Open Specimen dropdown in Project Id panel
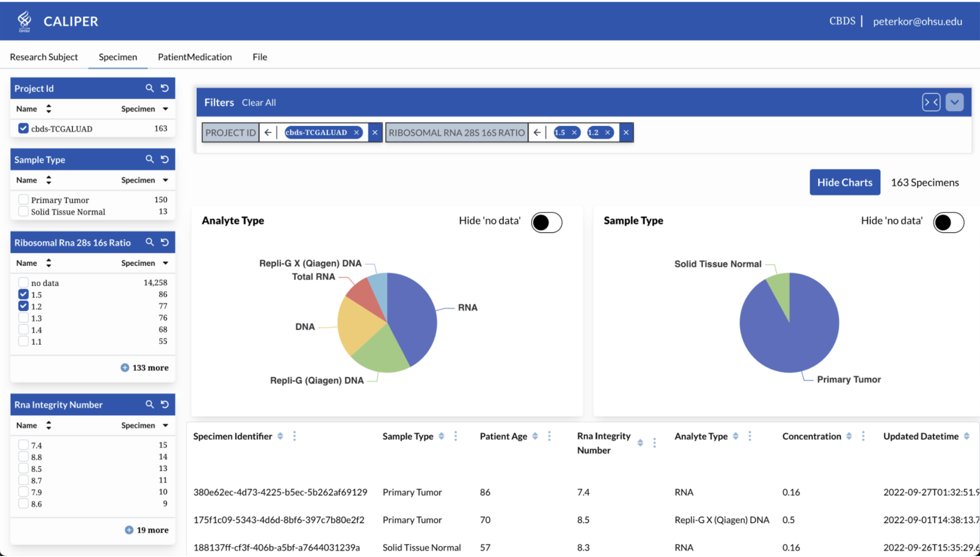 click(x=165, y=109)
